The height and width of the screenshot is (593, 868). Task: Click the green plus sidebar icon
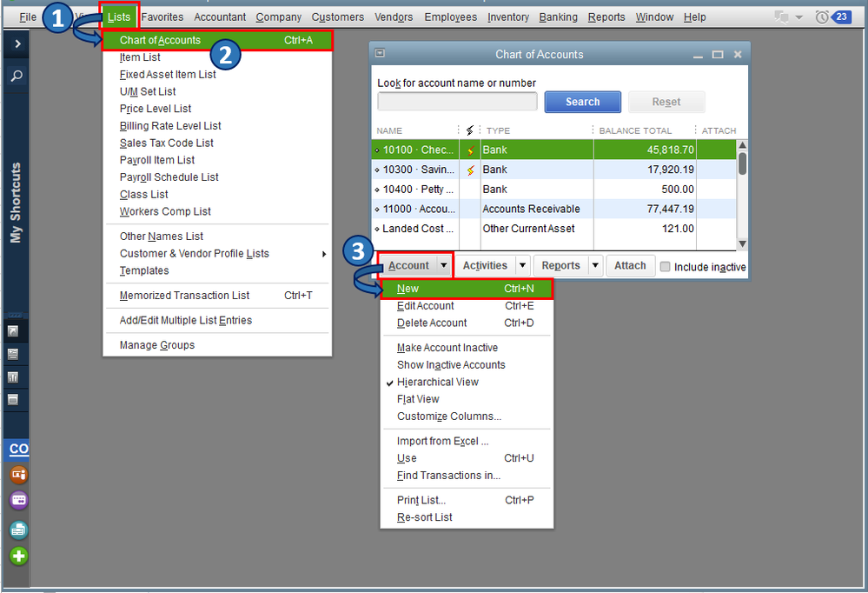pyautogui.click(x=19, y=556)
